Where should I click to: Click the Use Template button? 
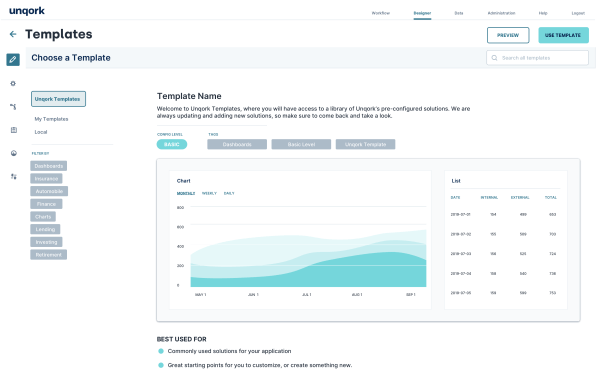[563, 35]
